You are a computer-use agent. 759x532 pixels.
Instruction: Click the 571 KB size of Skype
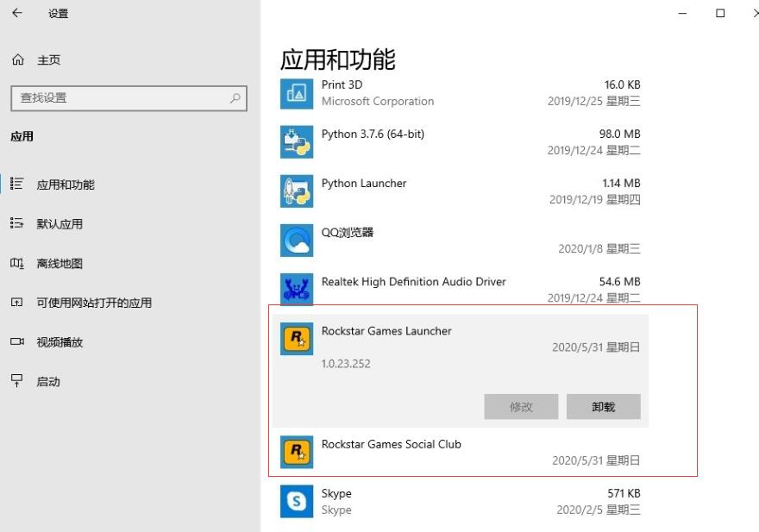click(x=624, y=494)
